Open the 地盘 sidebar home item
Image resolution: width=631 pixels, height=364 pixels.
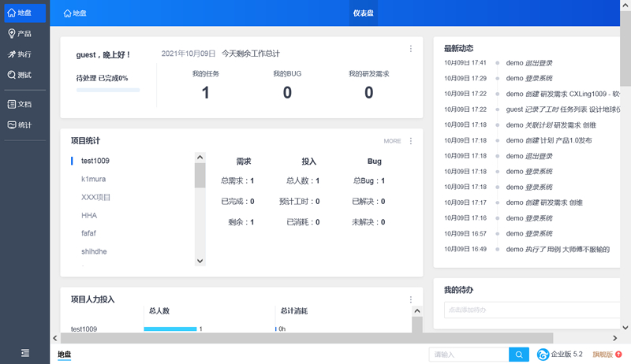pos(24,13)
